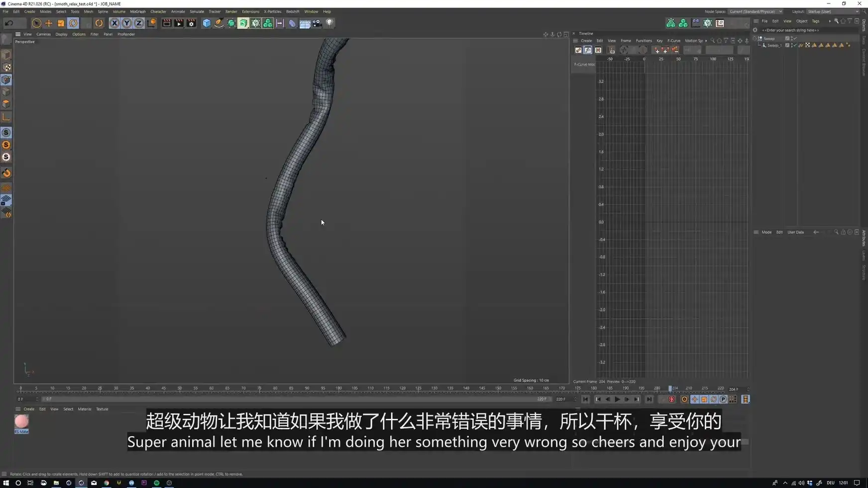Screen dimensions: 868x488
Task: Toggle the X axis lock
Action: [114, 23]
